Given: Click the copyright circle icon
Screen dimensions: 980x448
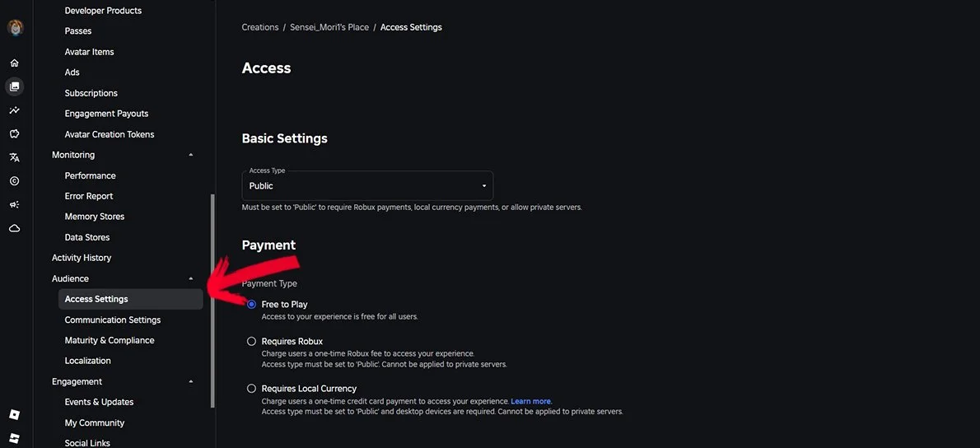Looking at the screenshot, I should pos(14,181).
